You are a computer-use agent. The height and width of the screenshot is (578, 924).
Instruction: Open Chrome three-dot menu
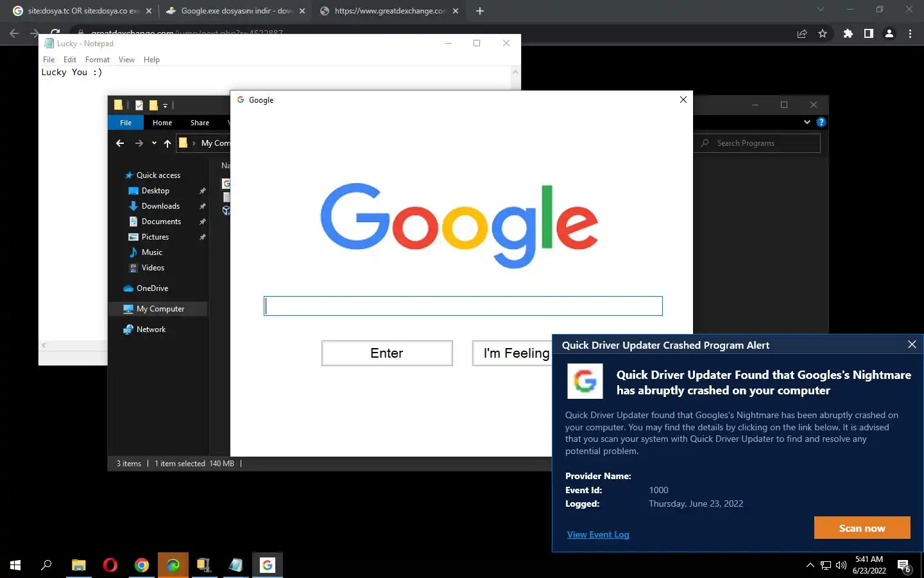[910, 33]
